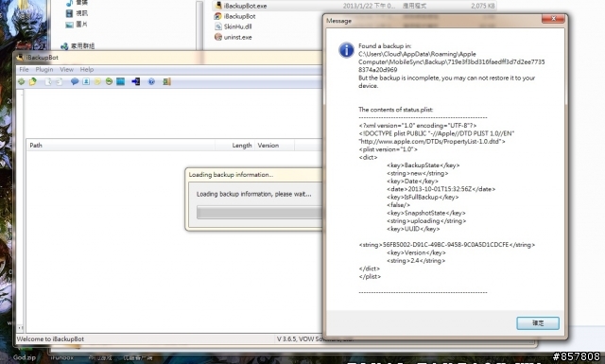Screen dimensions: 605x364
Task: Open Messages via the speech bubble icon
Action: (75, 81)
